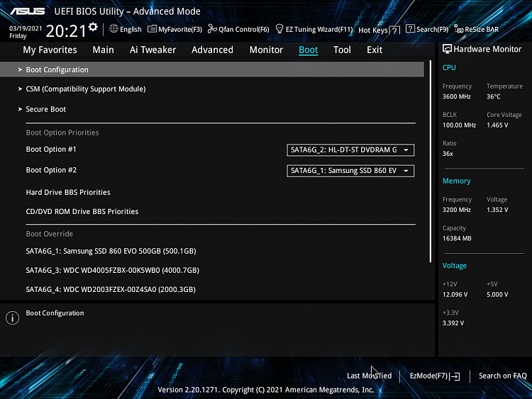
Task: Open Qfan Control fan icon
Action: (x=212, y=29)
